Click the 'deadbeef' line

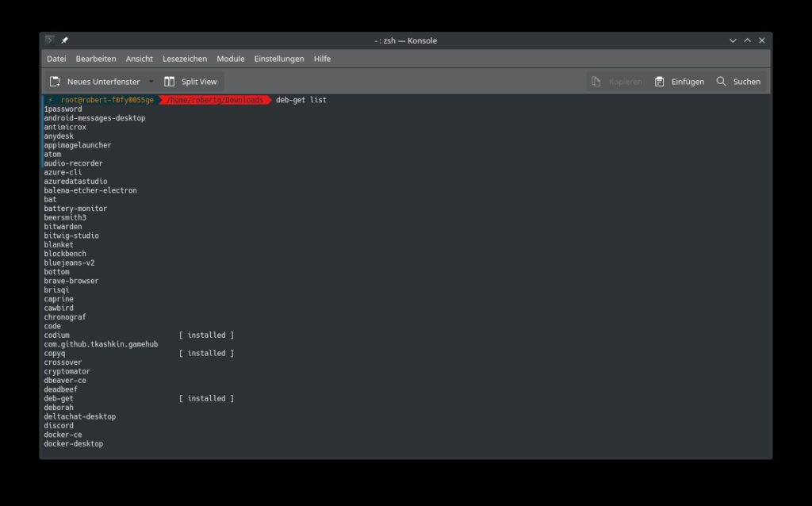click(60, 389)
